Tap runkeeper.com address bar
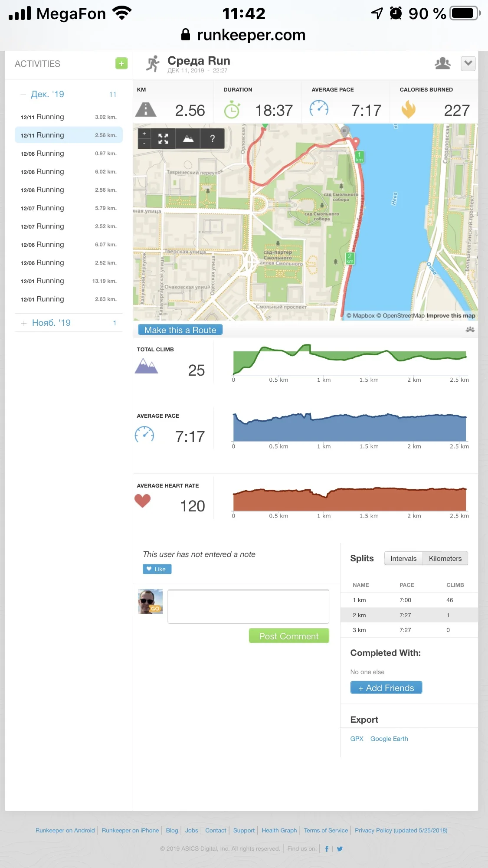Screen dimensions: 488x868 coord(244,35)
